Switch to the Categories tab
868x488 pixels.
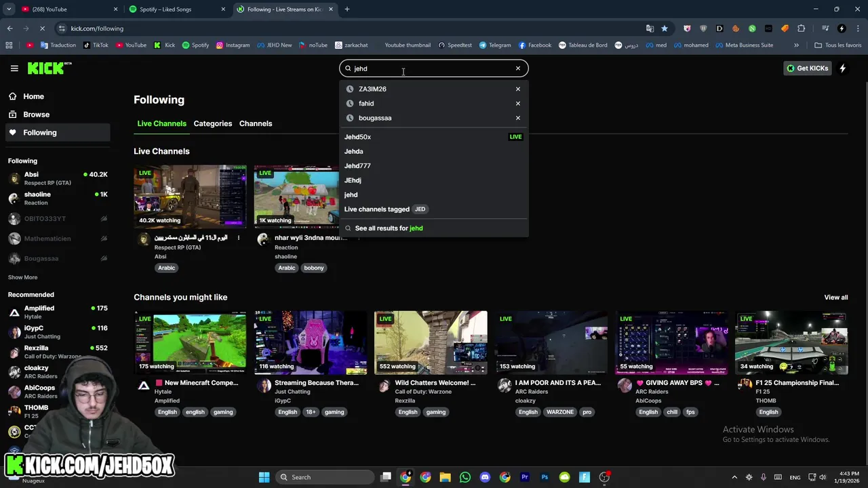click(x=213, y=123)
